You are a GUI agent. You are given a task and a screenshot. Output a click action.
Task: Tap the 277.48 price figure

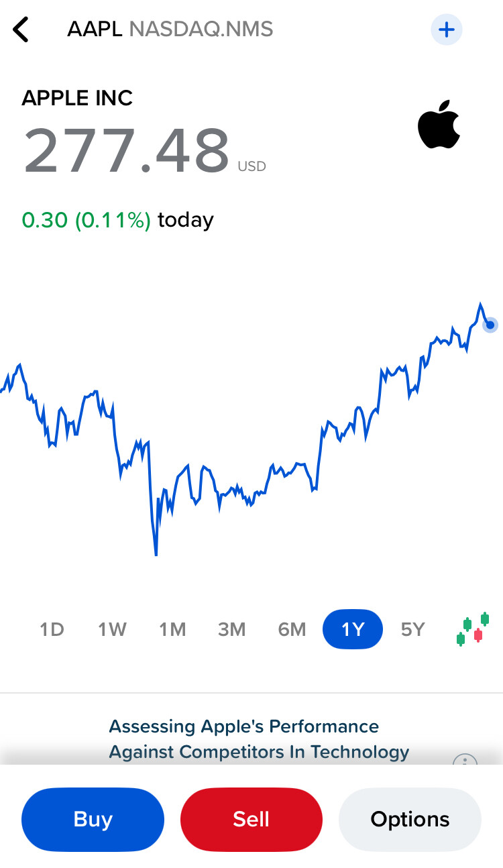coord(127,150)
